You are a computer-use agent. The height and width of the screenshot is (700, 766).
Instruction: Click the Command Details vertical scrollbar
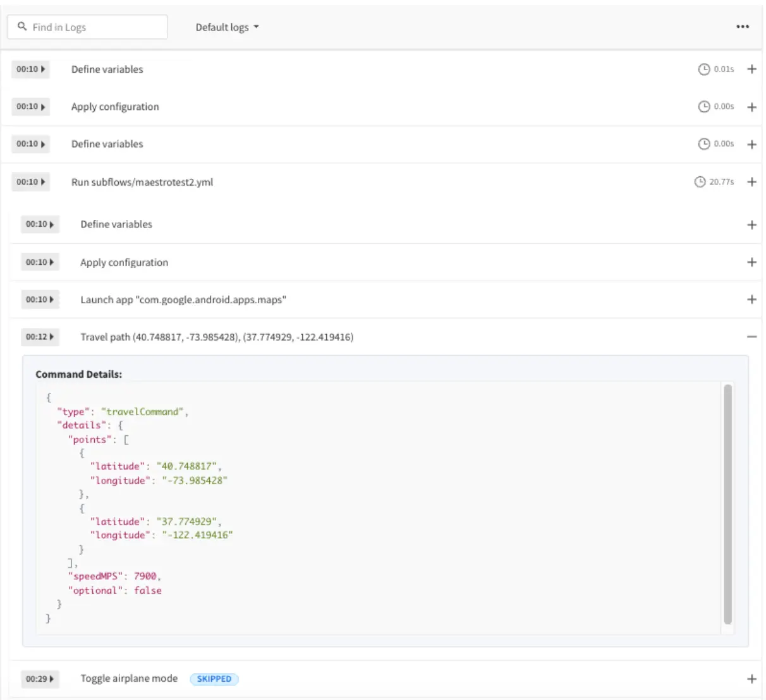pyautogui.click(x=727, y=504)
